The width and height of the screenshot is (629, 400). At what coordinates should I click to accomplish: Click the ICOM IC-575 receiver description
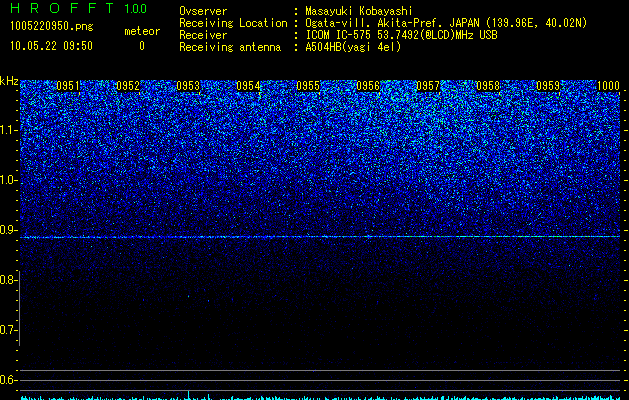(x=401, y=35)
